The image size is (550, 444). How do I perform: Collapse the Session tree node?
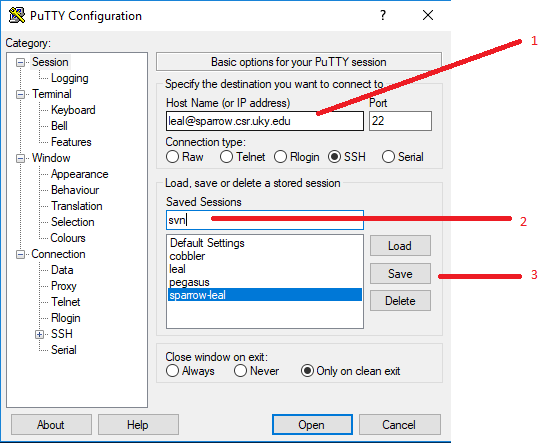20,62
